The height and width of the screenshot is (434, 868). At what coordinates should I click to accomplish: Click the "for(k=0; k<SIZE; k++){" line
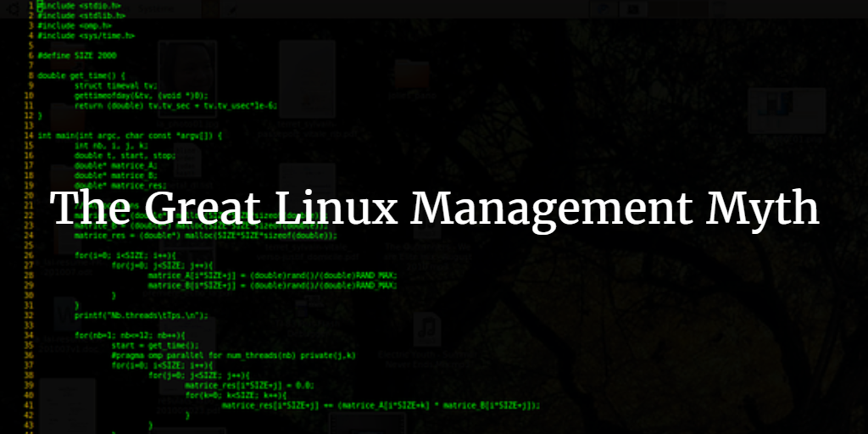[x=236, y=395]
